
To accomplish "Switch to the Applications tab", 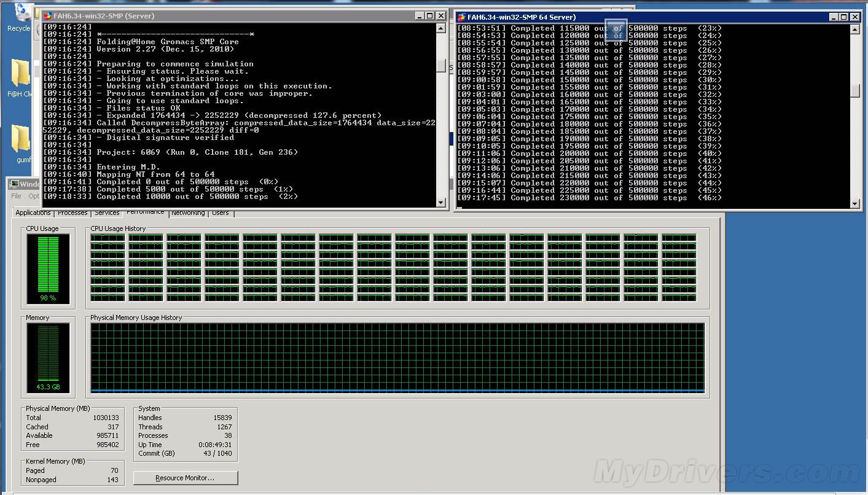I will coord(33,213).
